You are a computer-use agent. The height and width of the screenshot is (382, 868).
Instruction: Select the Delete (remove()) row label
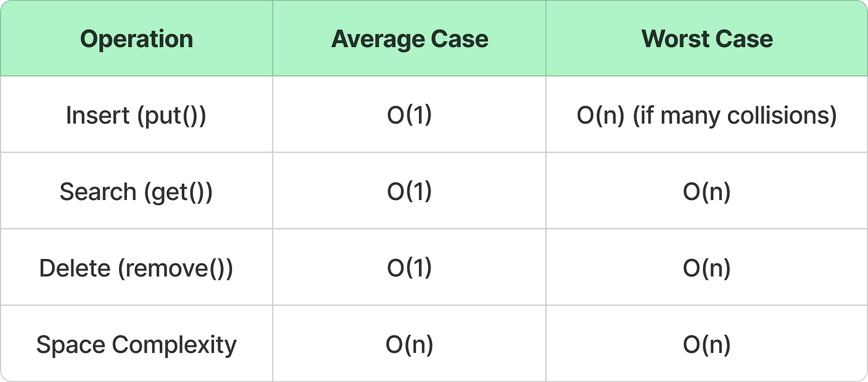(x=136, y=268)
